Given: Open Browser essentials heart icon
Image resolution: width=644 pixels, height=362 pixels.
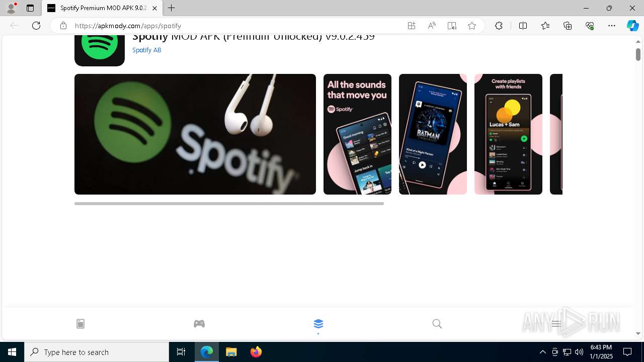Looking at the screenshot, I should [590, 26].
